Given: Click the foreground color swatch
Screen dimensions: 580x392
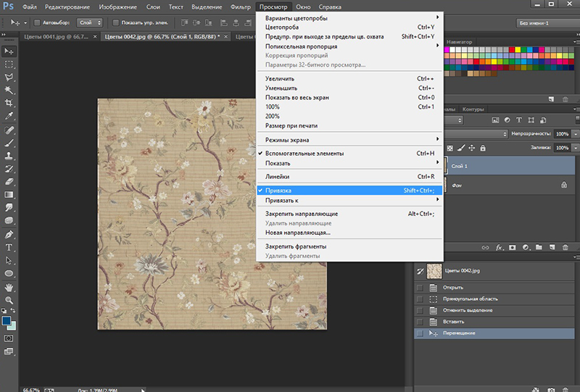Looking at the screenshot, I should 7,320.
